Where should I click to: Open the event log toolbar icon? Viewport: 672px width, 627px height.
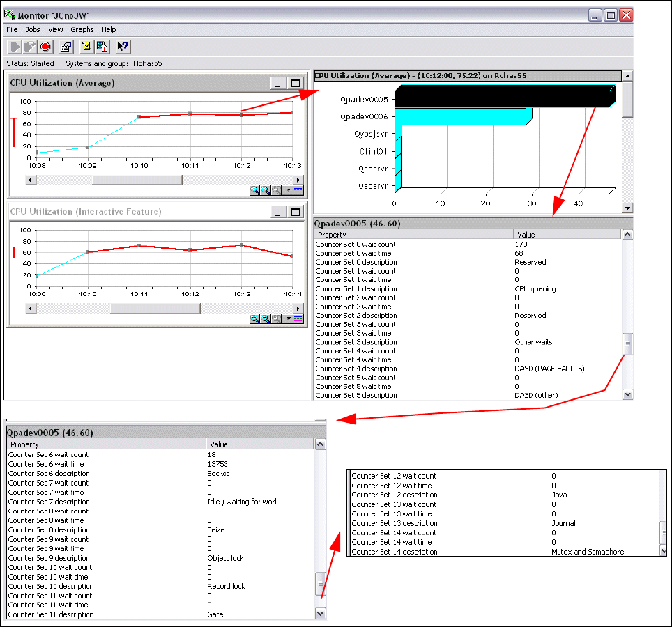[85, 46]
